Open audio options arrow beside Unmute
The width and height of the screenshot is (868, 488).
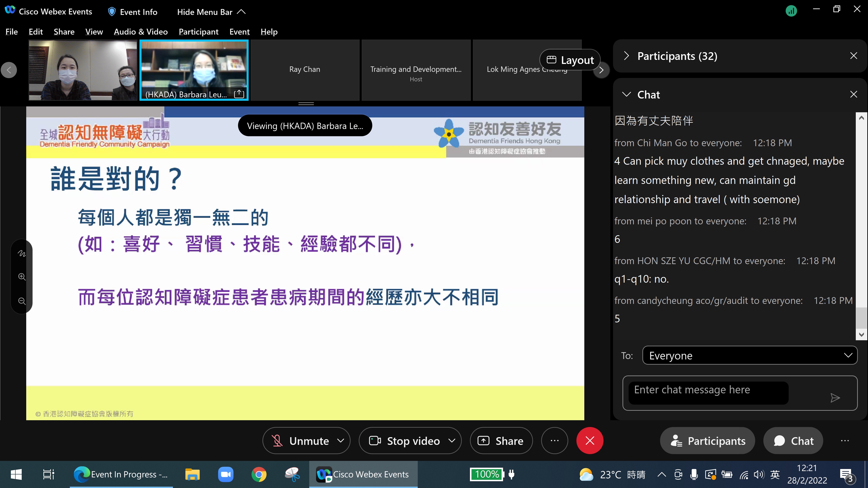(x=341, y=441)
